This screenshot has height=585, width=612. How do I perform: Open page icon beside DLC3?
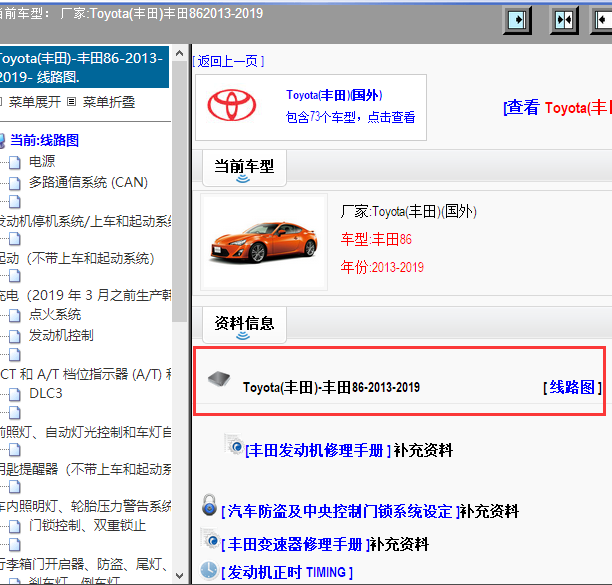15,394
